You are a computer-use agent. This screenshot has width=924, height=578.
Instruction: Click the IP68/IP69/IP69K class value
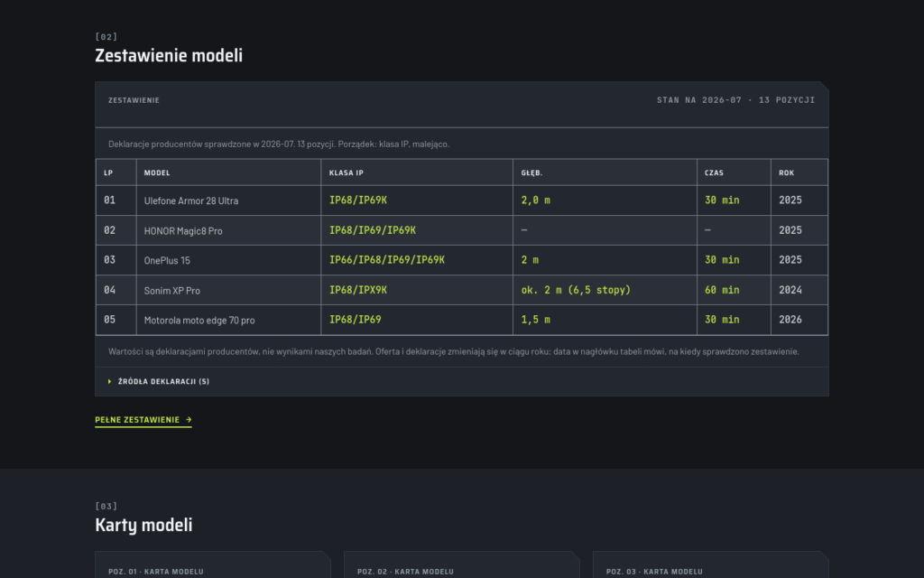click(372, 230)
